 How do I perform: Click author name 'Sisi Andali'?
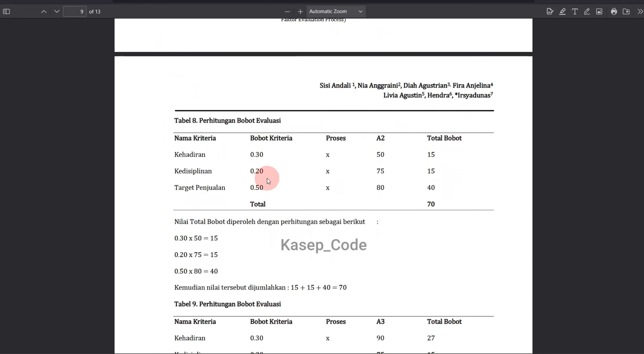[335, 86]
